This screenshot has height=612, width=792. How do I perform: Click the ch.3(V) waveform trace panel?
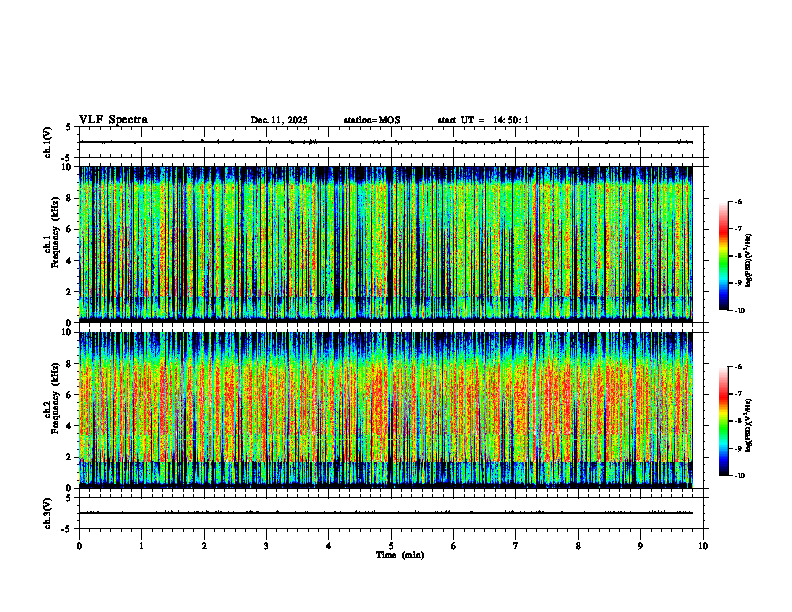pos(391,513)
